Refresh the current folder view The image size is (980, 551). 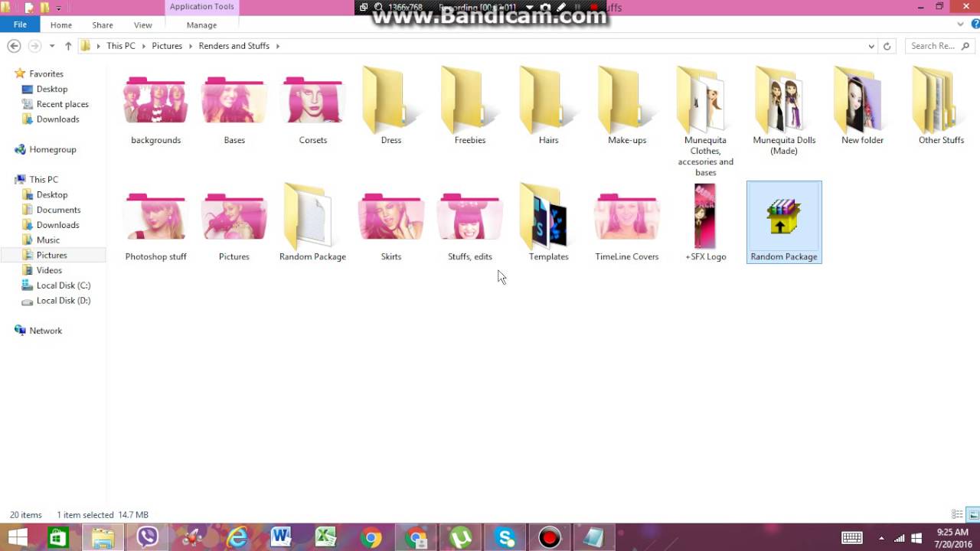coord(887,46)
